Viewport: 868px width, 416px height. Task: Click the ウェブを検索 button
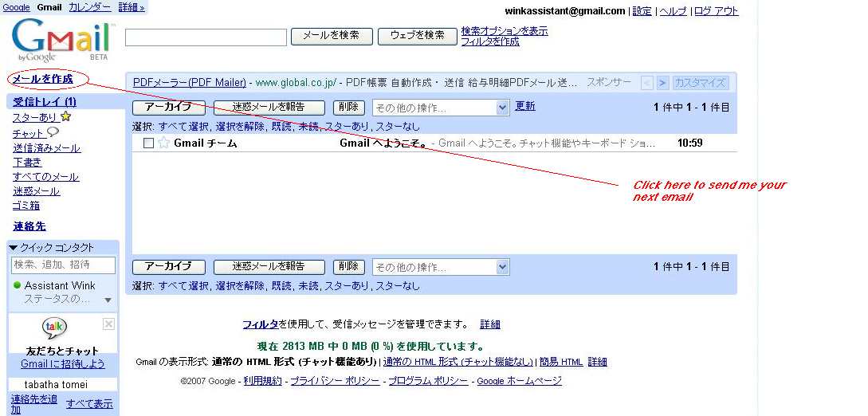tap(418, 36)
